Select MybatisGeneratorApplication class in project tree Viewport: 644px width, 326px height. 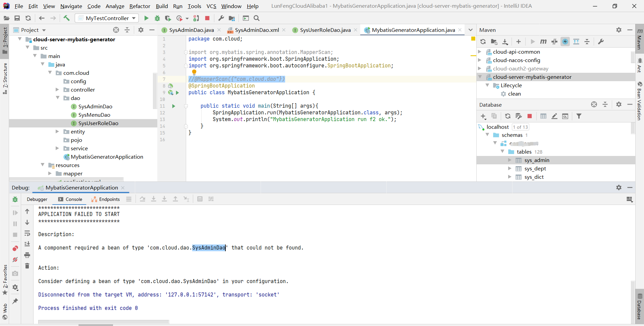pos(107,157)
